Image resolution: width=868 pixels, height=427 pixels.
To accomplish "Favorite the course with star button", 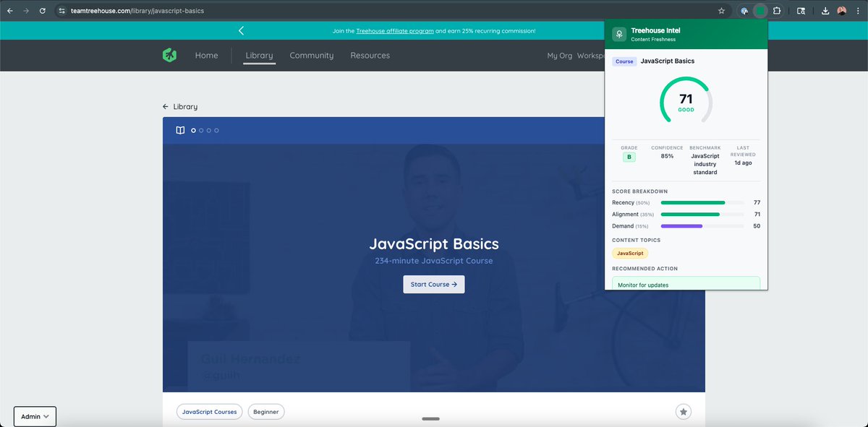I will point(684,411).
